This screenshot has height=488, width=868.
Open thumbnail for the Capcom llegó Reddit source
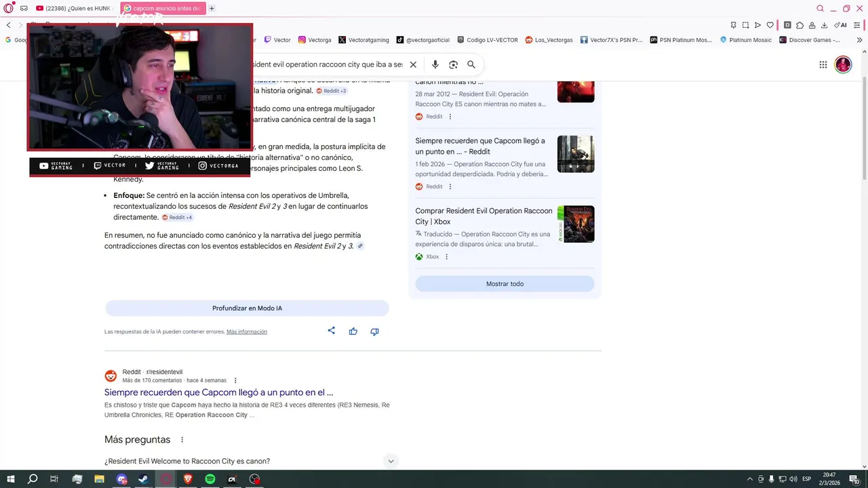(576, 154)
